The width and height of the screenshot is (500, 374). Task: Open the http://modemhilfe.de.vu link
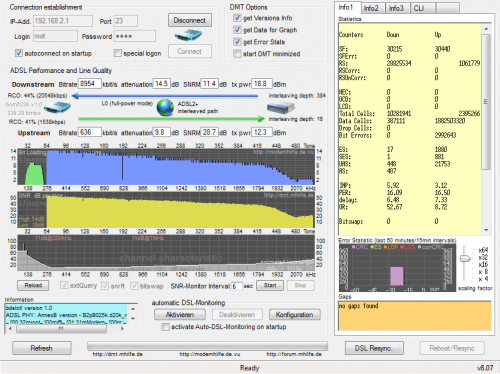click(x=210, y=354)
